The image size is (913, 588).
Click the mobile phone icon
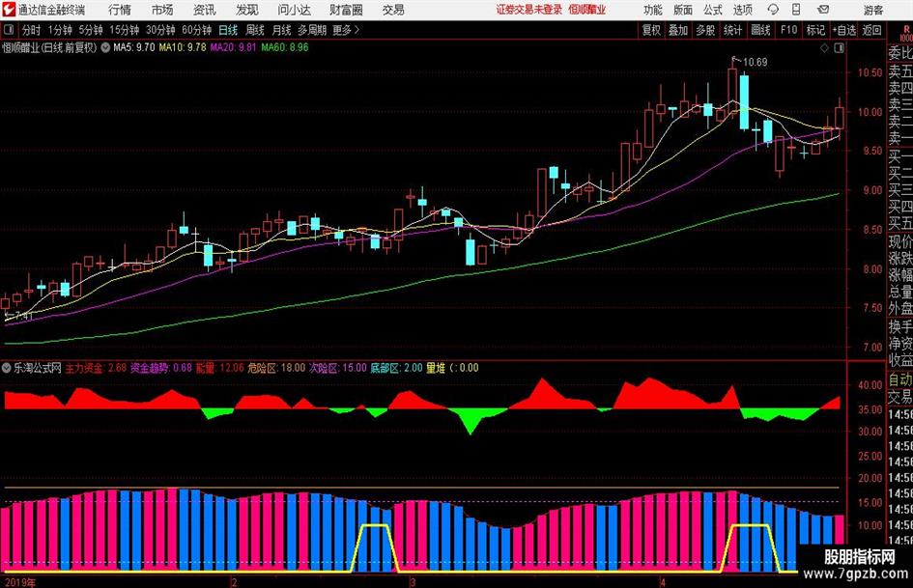pos(796,10)
